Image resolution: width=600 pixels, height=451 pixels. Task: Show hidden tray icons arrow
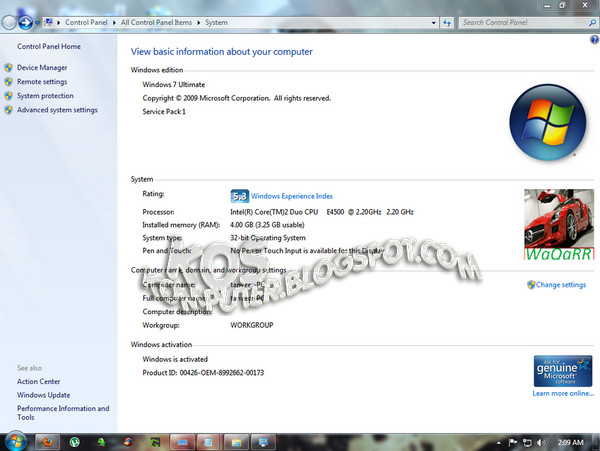pos(499,443)
